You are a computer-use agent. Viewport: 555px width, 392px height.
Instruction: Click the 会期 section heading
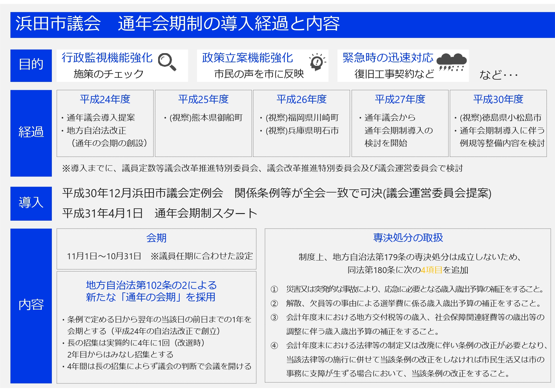[156, 238]
